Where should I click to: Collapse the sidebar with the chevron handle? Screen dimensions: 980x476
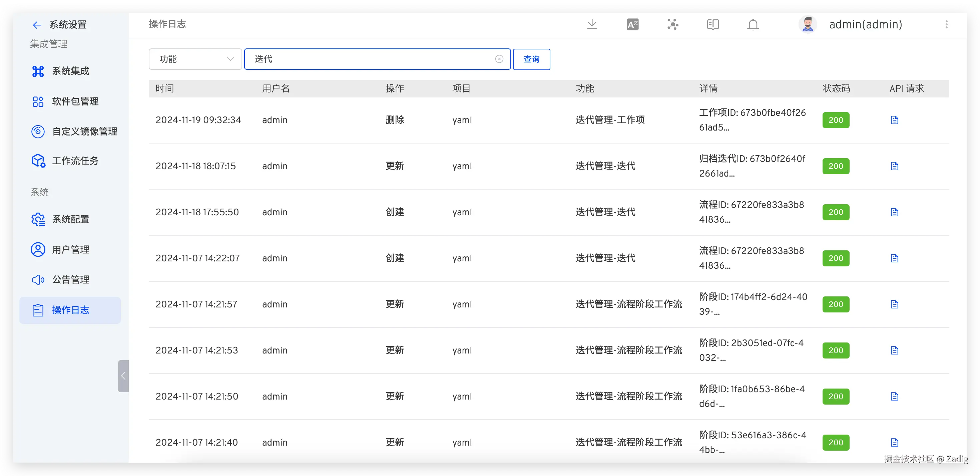click(x=123, y=376)
